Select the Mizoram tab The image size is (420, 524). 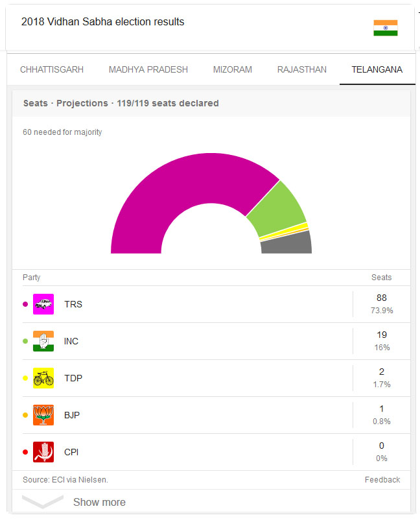click(x=233, y=69)
